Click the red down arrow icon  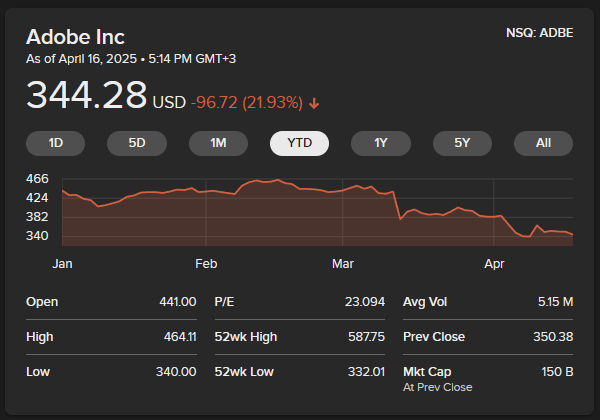(314, 103)
